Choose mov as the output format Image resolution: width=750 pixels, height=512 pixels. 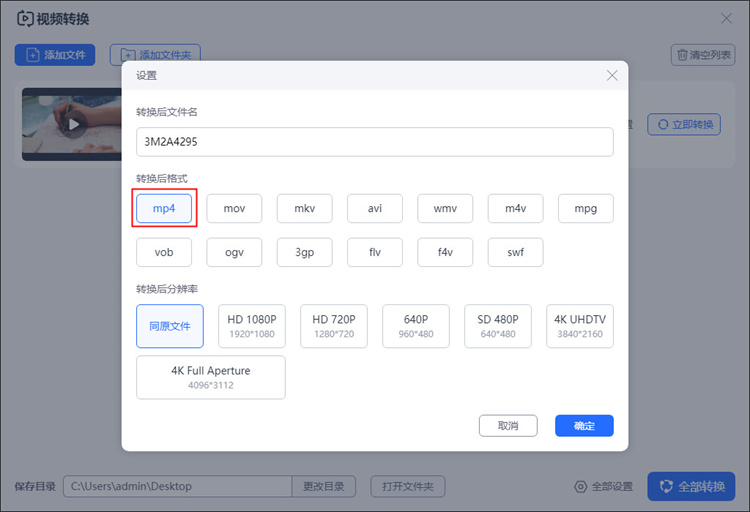(234, 208)
